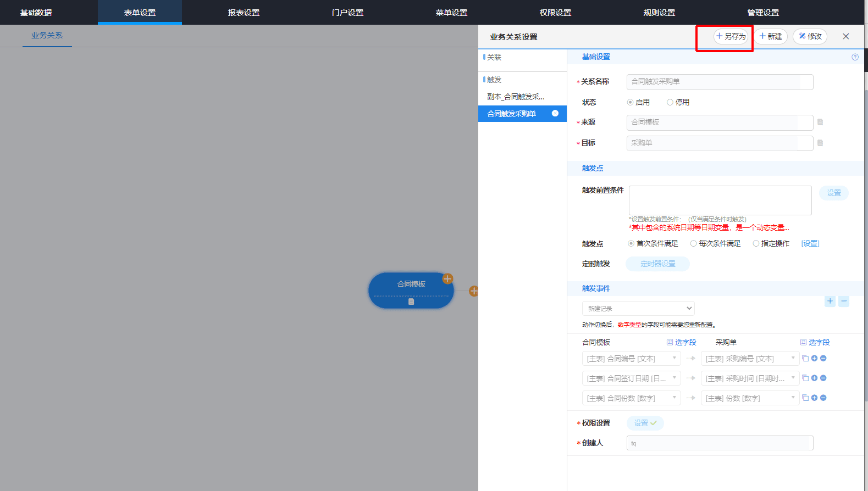The width and height of the screenshot is (868, 491).
Task: Click copy icon in 采购时间 mapping row
Action: [805, 378]
